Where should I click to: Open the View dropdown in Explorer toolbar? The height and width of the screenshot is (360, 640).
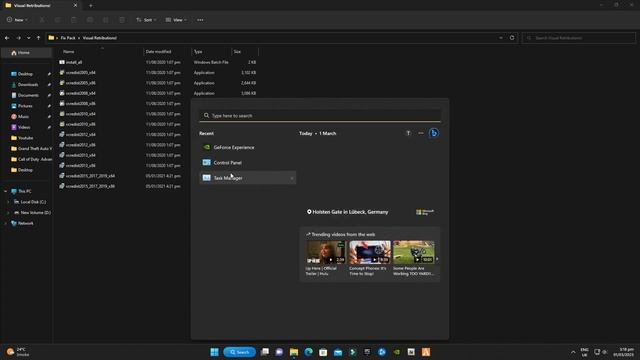coord(176,20)
